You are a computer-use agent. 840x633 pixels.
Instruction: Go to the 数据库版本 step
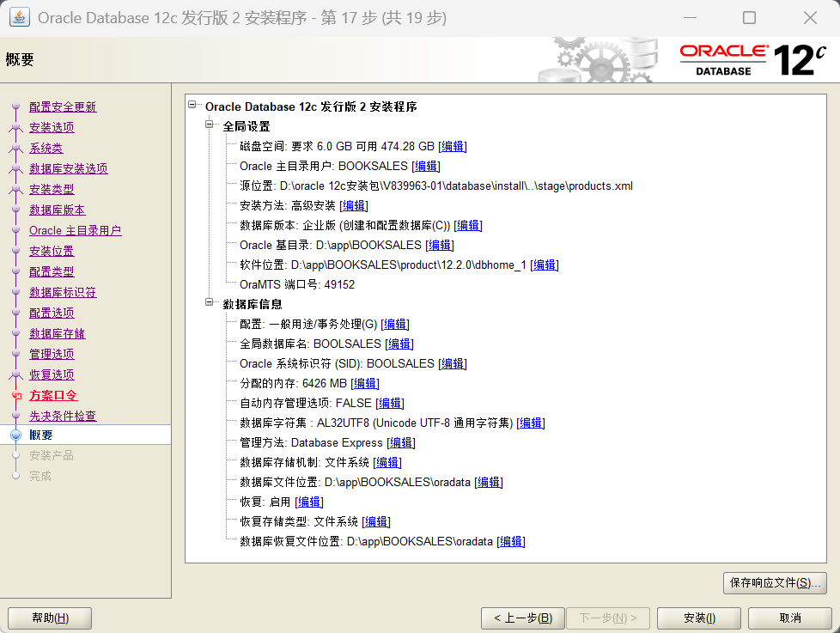point(58,210)
